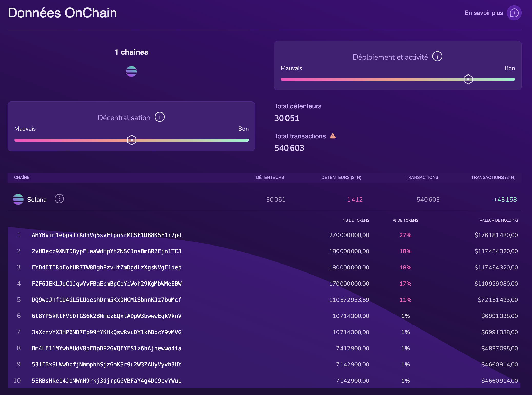Click the DÉTENTEURS column header
The height and width of the screenshot is (395, 532).
pyautogui.click(x=270, y=177)
